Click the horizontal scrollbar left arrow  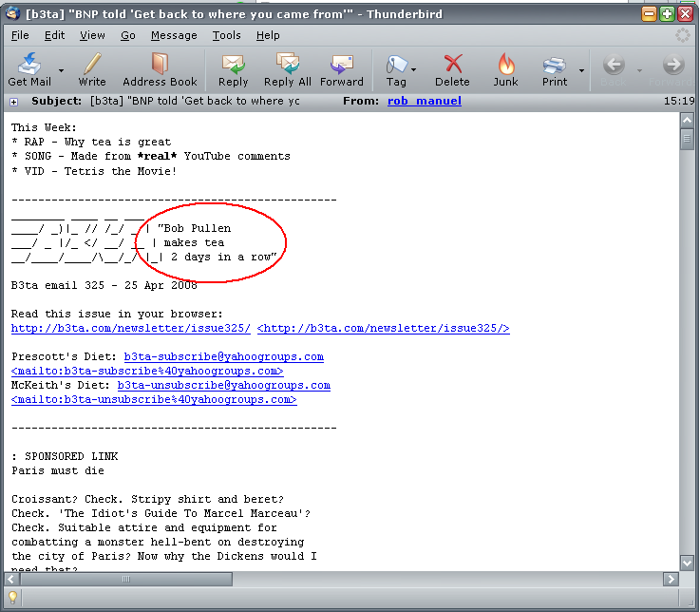click(11, 580)
